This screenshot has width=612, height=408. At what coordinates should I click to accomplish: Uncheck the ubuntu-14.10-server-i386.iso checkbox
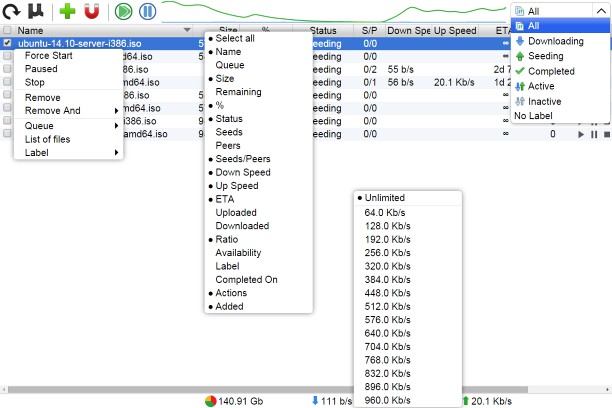click(8, 44)
